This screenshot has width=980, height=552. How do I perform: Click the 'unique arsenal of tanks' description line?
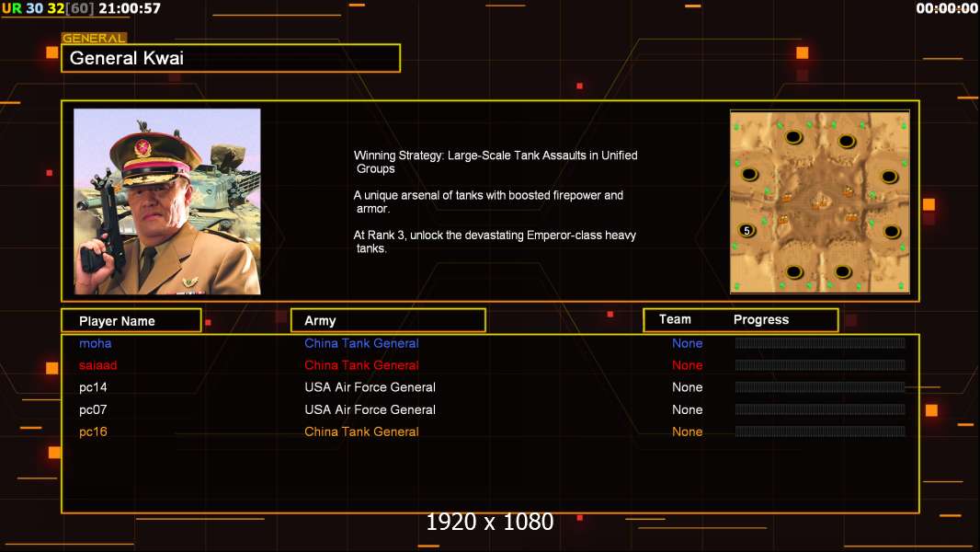(x=488, y=201)
